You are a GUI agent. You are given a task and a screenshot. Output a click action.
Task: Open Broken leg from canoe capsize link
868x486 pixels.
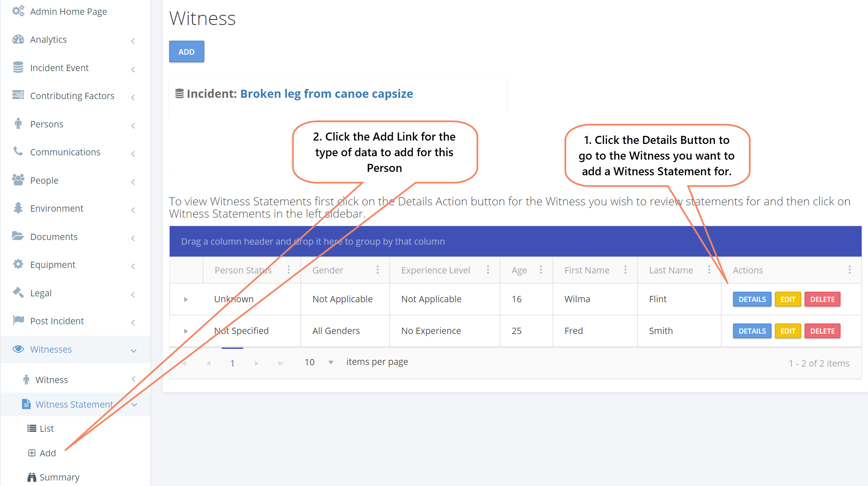pyautogui.click(x=326, y=94)
